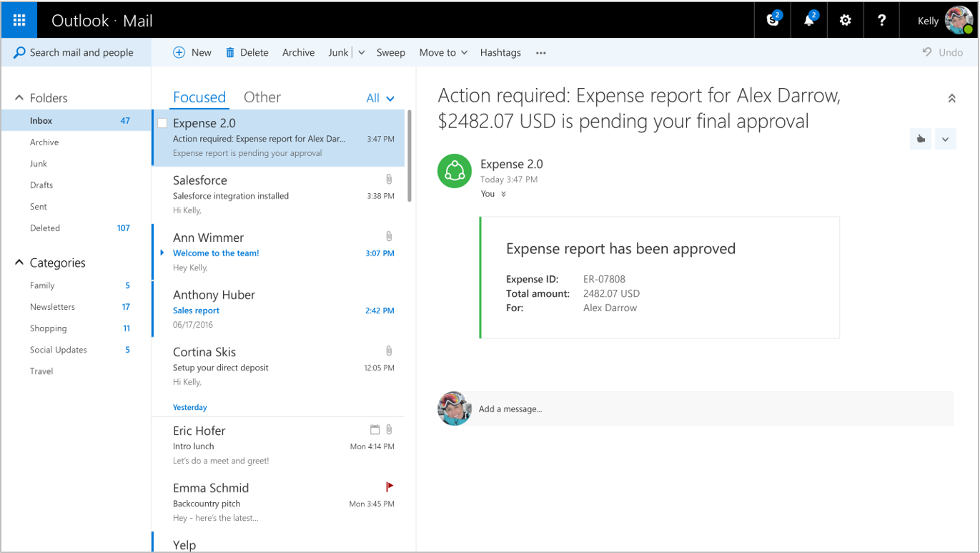
Task: Toggle the red flag on Emma Schmid
Action: pyautogui.click(x=390, y=487)
